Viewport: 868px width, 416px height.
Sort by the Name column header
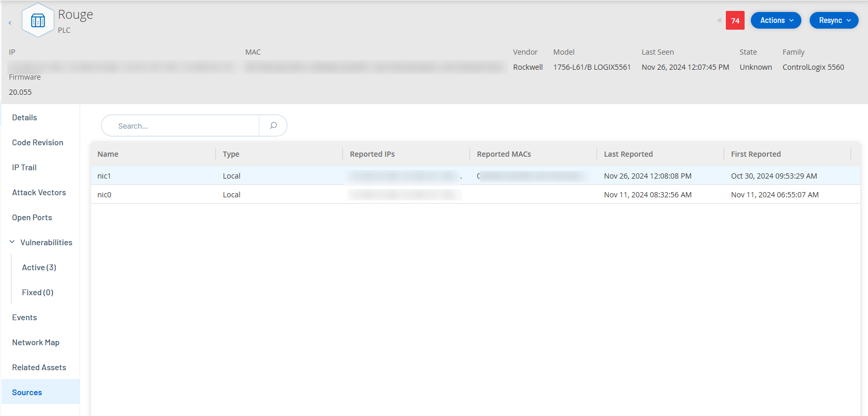tap(108, 154)
